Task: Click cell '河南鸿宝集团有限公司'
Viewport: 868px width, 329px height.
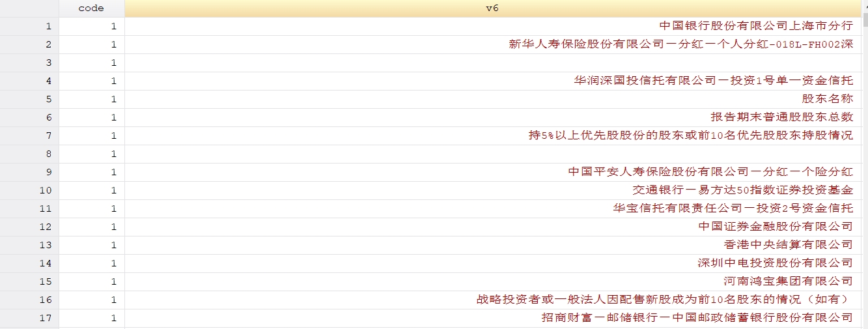Action: 493,281
